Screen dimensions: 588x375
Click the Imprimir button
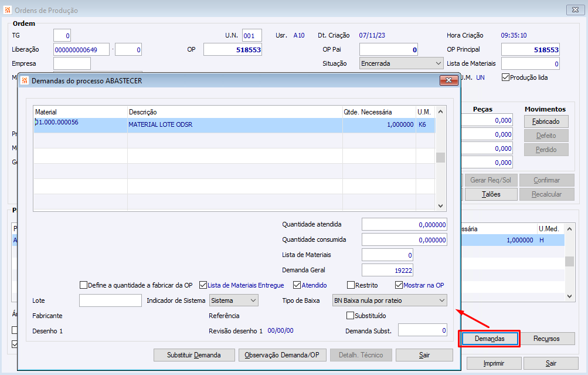(494, 363)
